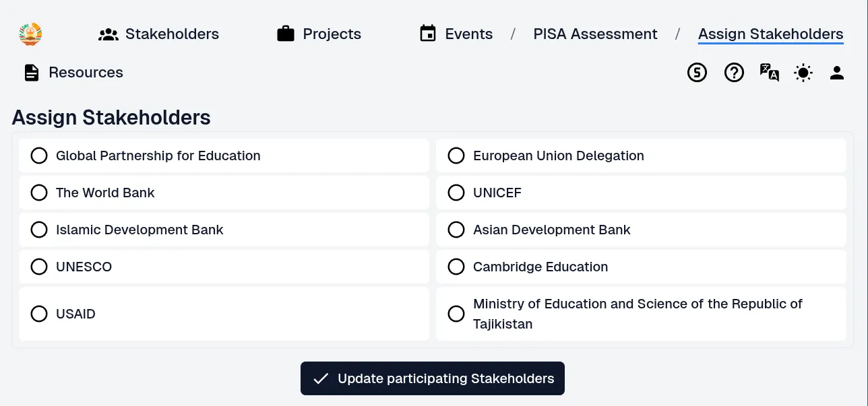This screenshot has width=868, height=406.
Task: Go to PISA Assessment breadcrumb
Action: [x=595, y=34]
